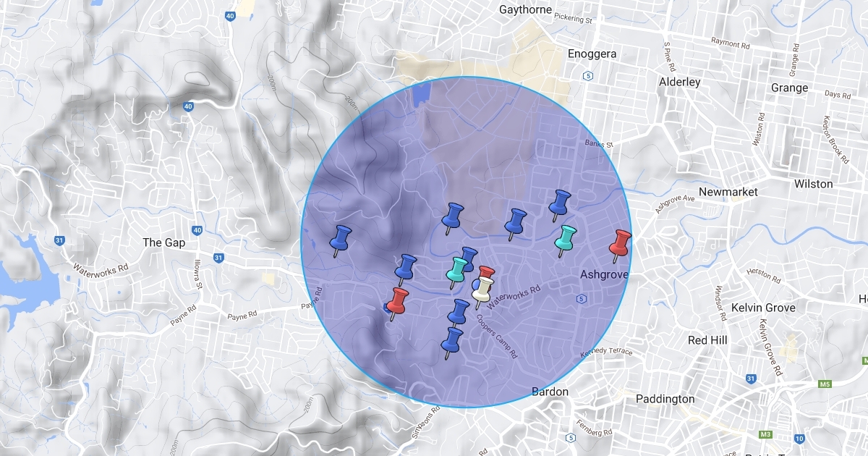868x456 pixels.
Task: Select the white pin on Waterworks Rd
Action: tap(482, 292)
